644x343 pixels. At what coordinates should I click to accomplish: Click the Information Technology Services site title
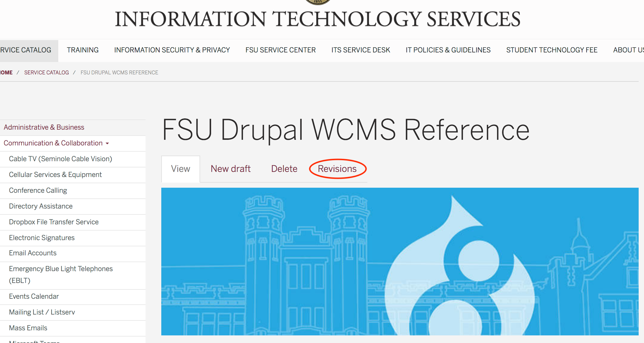[317, 19]
